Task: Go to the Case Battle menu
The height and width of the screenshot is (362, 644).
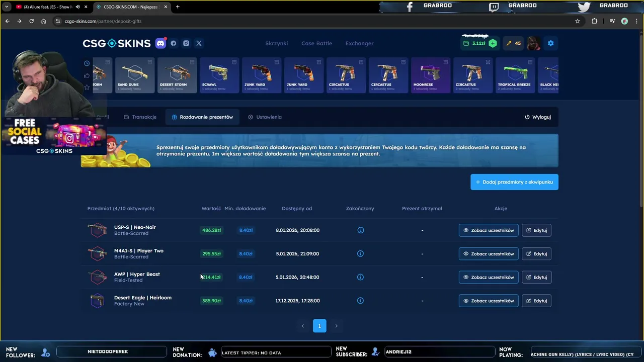Action: coord(316,43)
